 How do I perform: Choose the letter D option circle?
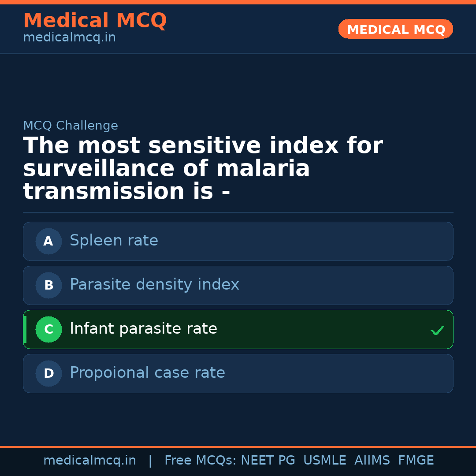(x=48, y=373)
